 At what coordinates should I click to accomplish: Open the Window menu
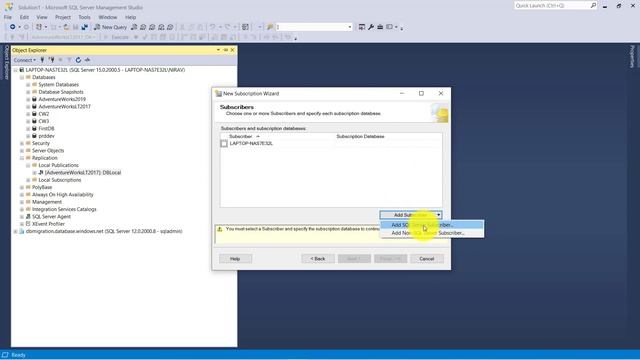(x=108, y=17)
